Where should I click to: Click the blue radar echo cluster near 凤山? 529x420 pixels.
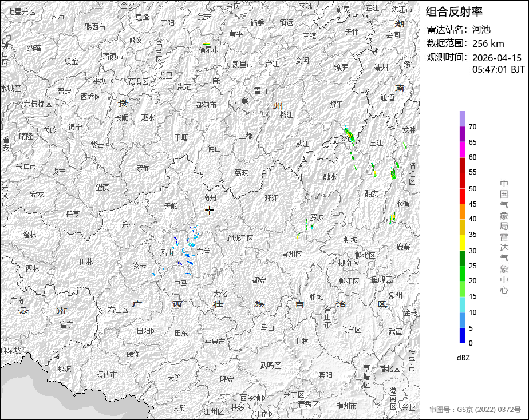click(x=184, y=248)
